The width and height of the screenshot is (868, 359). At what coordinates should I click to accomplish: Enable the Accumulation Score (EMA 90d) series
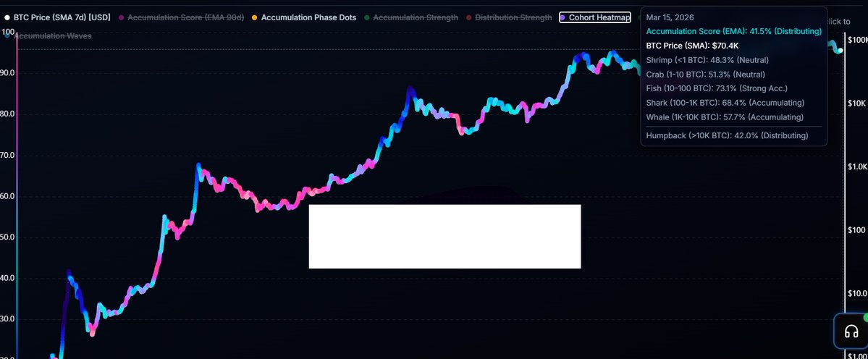182,17
